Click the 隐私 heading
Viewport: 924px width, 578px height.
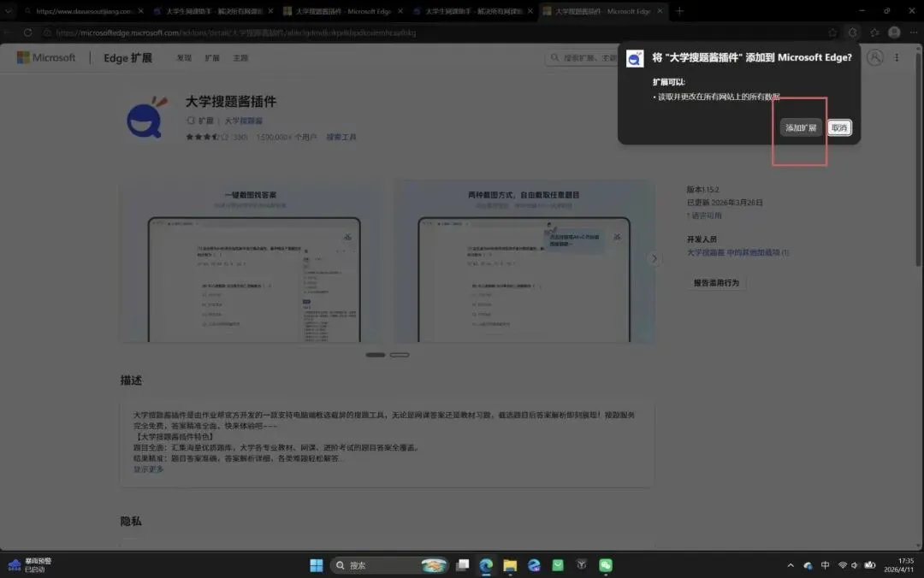pyautogui.click(x=131, y=521)
